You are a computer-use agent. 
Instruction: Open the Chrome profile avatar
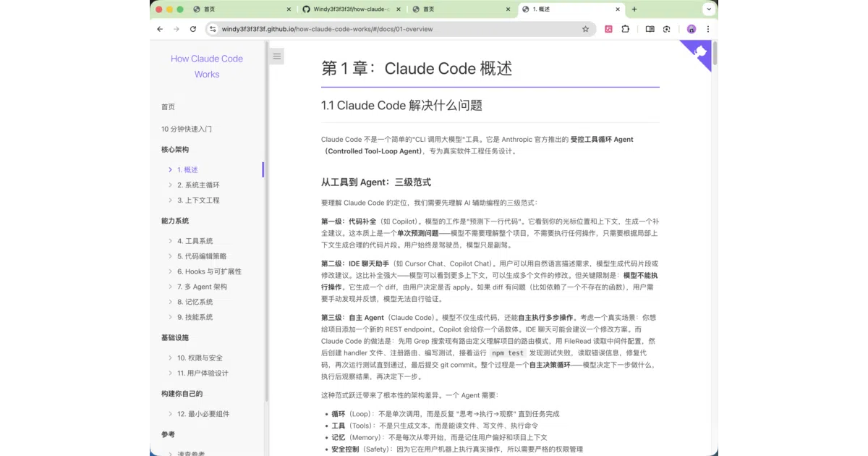[x=692, y=29]
